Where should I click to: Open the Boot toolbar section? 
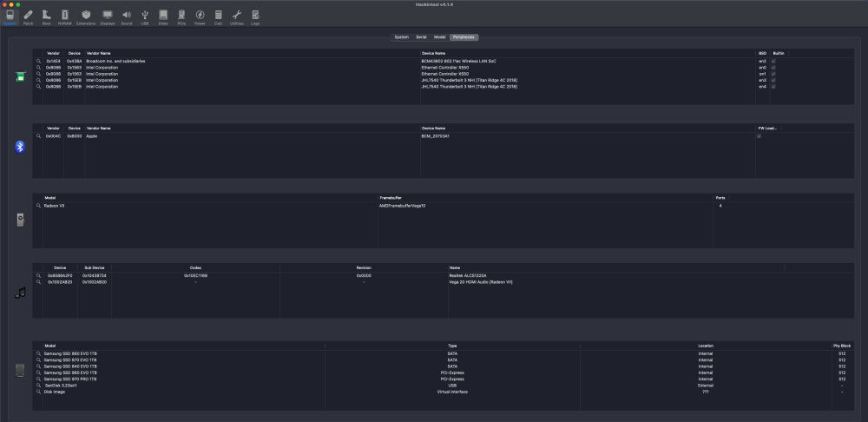47,17
